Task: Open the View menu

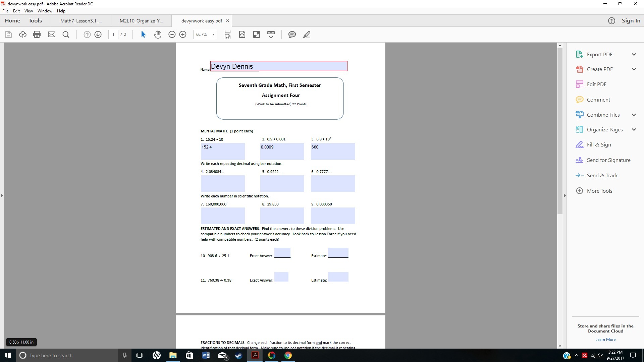Action: click(x=29, y=11)
